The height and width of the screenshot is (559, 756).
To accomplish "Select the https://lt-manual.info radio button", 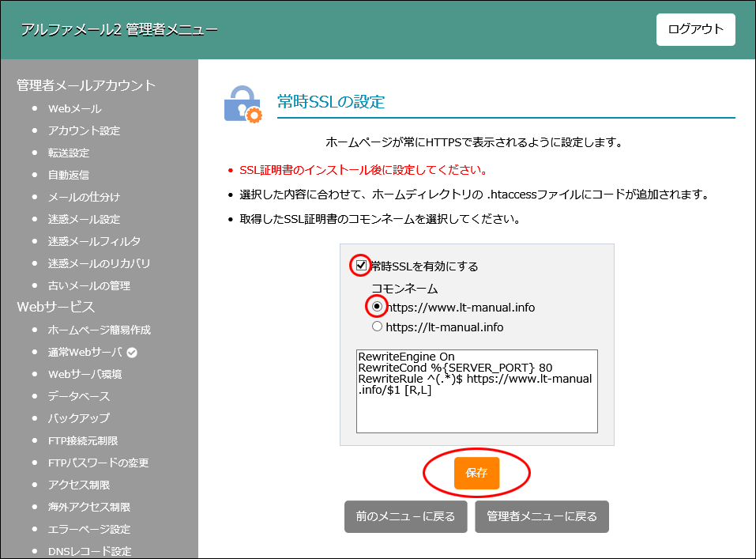I will (x=377, y=327).
